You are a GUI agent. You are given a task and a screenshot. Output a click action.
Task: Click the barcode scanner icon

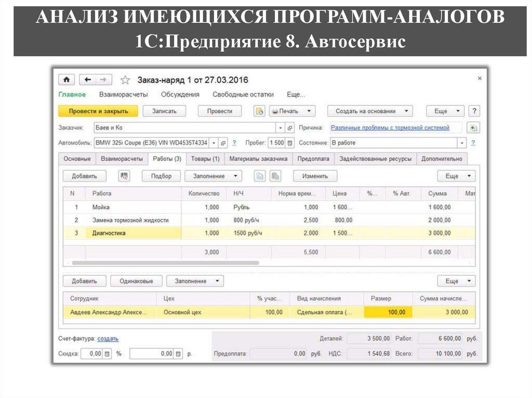[124, 176]
